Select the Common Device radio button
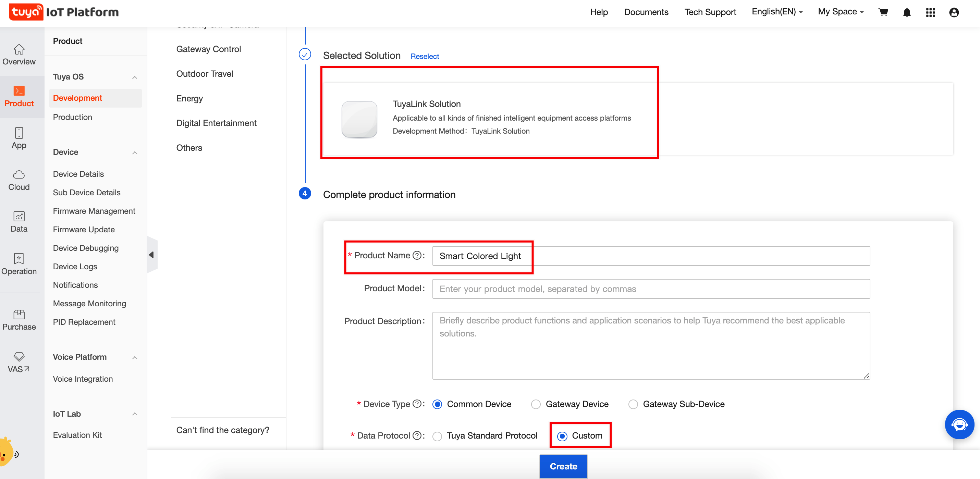The width and height of the screenshot is (980, 479). [x=437, y=404]
